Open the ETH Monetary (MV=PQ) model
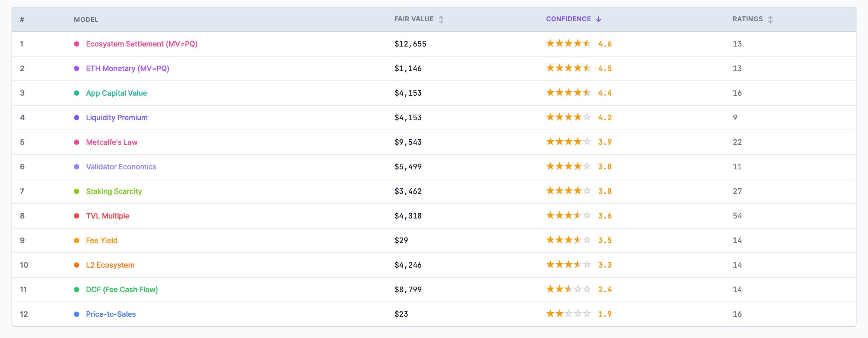 (127, 68)
